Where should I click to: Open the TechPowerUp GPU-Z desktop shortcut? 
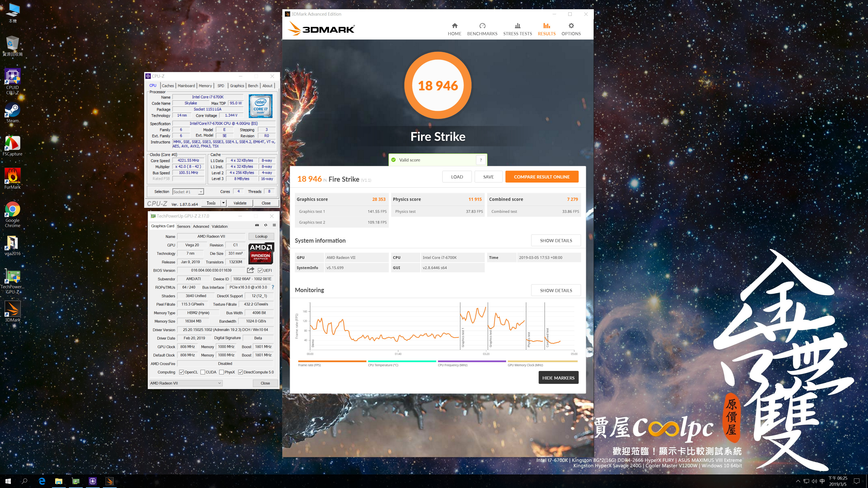point(12,281)
